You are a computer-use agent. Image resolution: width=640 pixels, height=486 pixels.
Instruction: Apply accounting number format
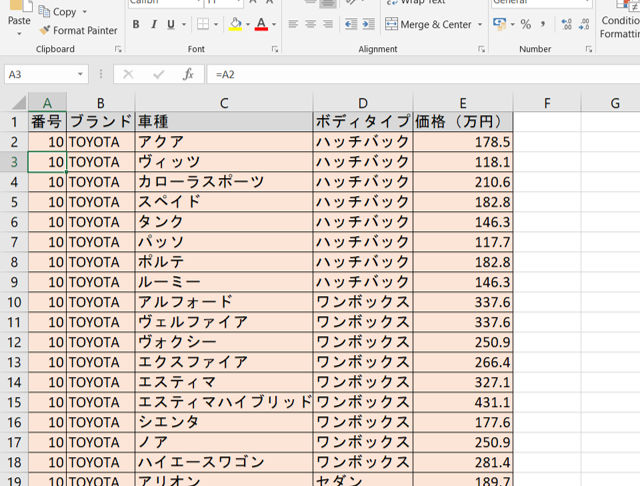[500, 24]
